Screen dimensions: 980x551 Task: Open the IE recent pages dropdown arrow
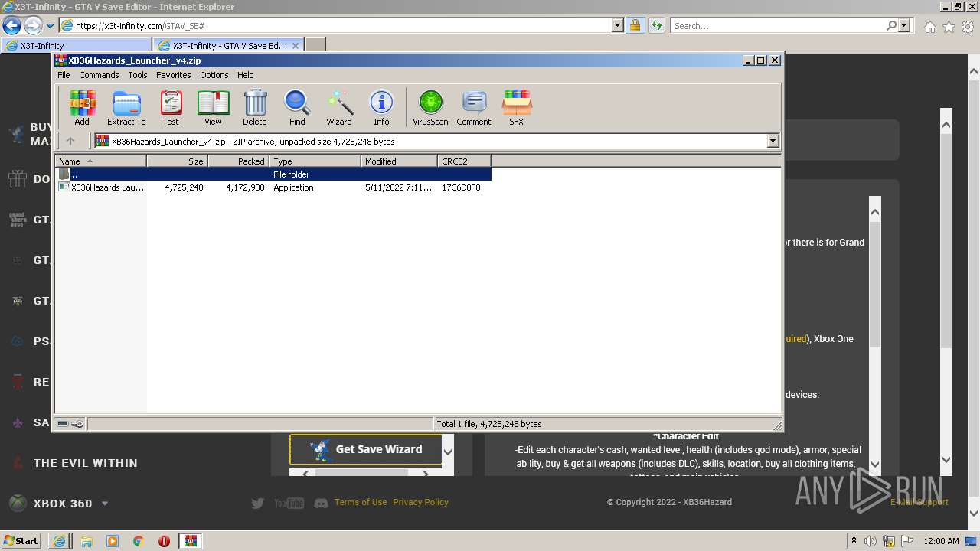[x=50, y=25]
